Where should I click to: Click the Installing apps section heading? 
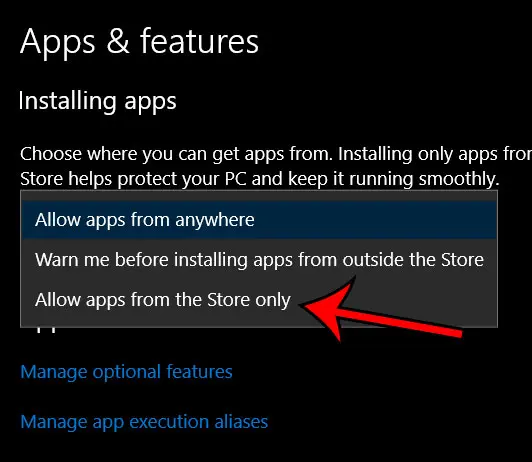[97, 101]
